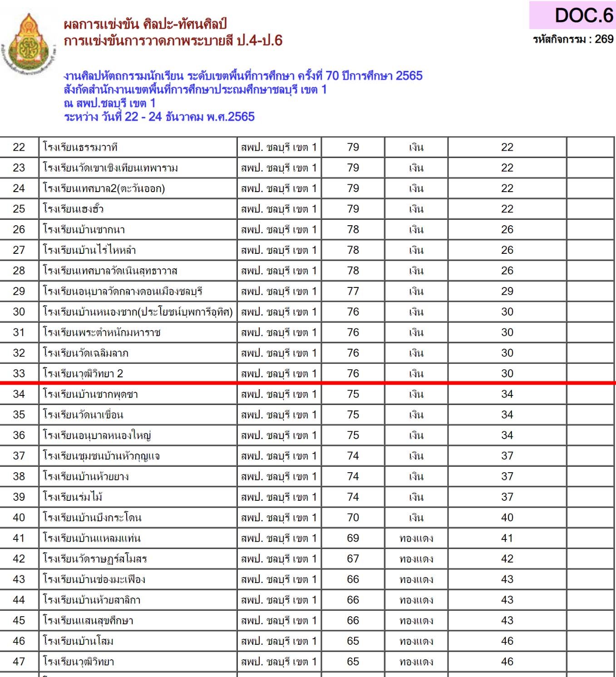Viewport: 616px width, 677px height.
Task: Click the blue date line mentioning 22 - 24
Action: pyautogui.click(x=159, y=117)
